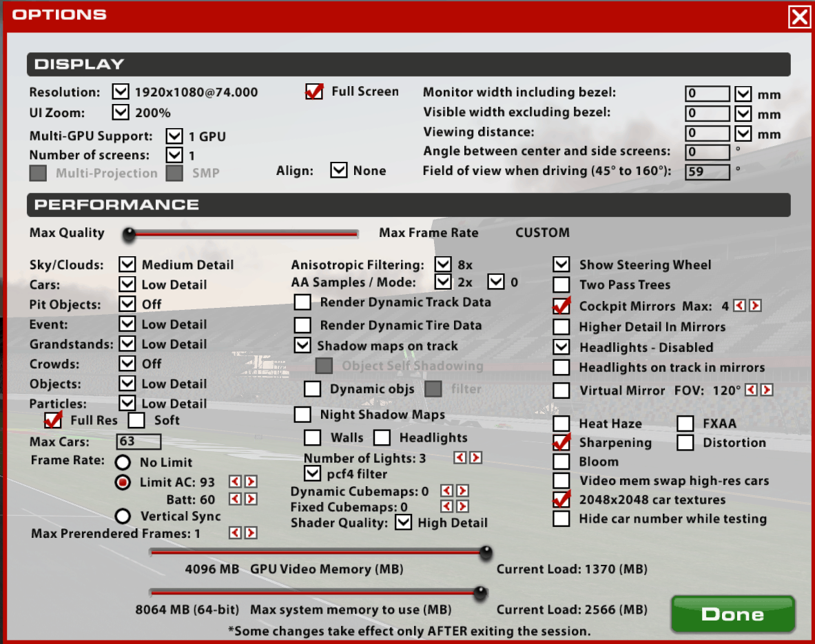
Task: Open the Resolution dropdown
Action: (121, 92)
